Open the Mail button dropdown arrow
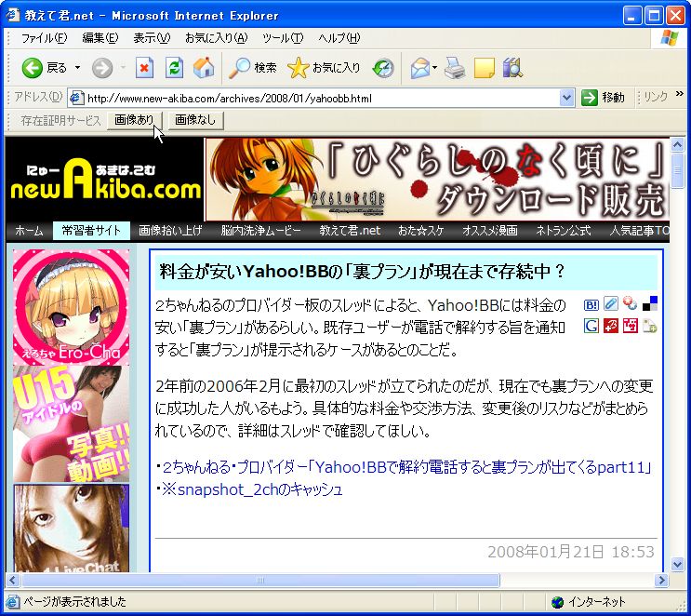This screenshot has height=616, width=691. coord(435,68)
